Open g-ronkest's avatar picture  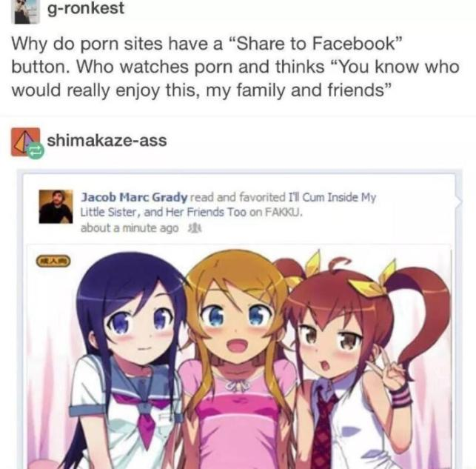[25, 12]
